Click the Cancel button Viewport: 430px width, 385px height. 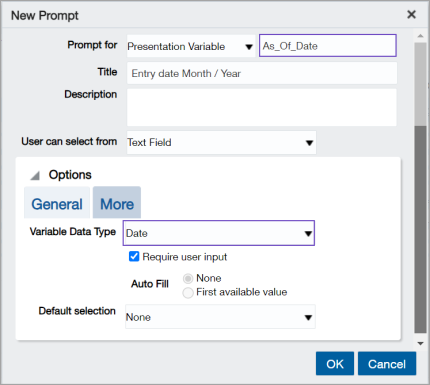pos(387,364)
